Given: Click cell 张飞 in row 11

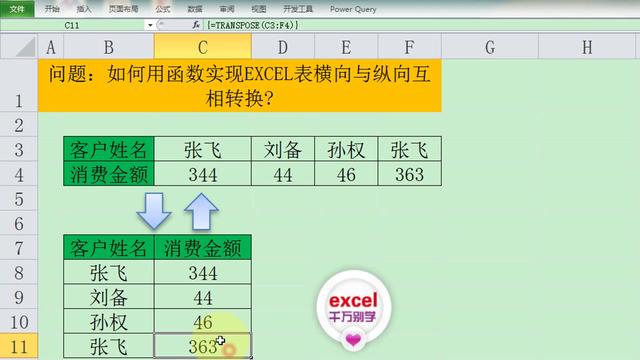Looking at the screenshot, I should point(109,346).
